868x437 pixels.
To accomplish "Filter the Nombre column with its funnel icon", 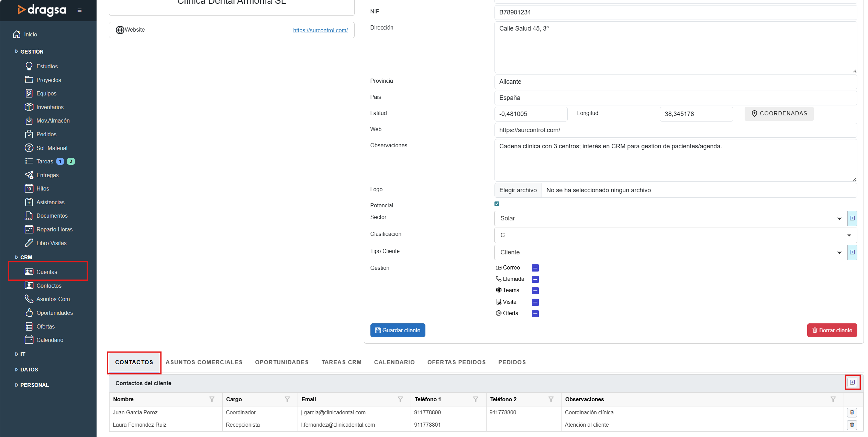I will click(212, 399).
